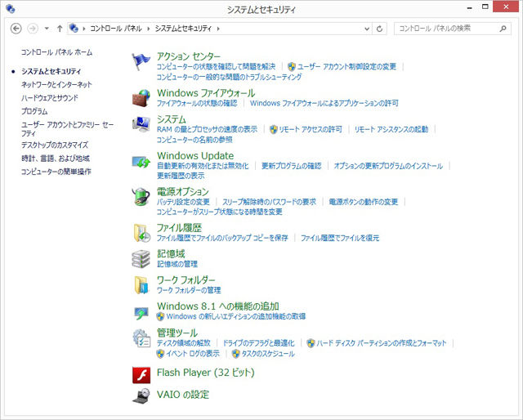
Task: Open コンピューターの簡単操作 in sidebar
Action: pos(56,172)
